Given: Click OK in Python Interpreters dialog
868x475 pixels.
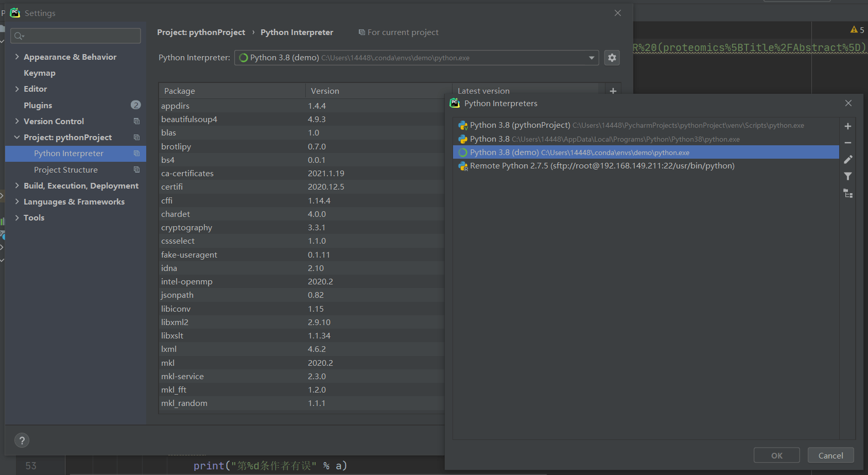Looking at the screenshot, I should pyautogui.click(x=776, y=455).
